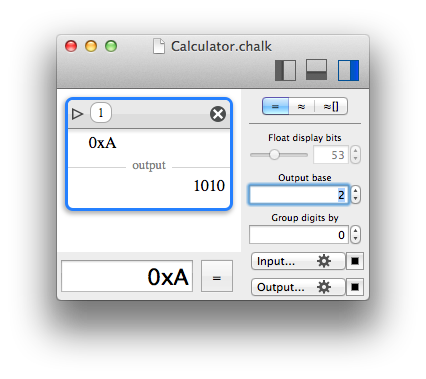
Task: Click the black square beside the Output button
Action: point(355,287)
